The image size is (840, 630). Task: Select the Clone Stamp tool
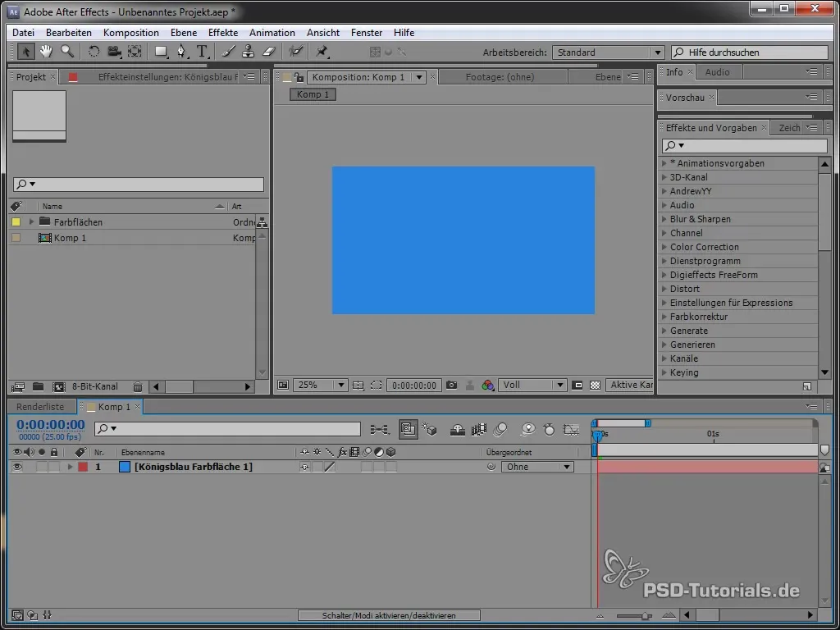(x=248, y=52)
